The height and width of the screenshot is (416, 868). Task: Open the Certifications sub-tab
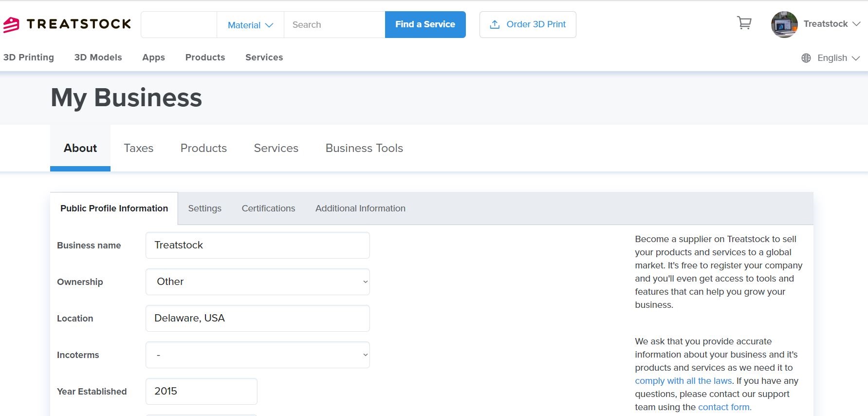point(268,208)
